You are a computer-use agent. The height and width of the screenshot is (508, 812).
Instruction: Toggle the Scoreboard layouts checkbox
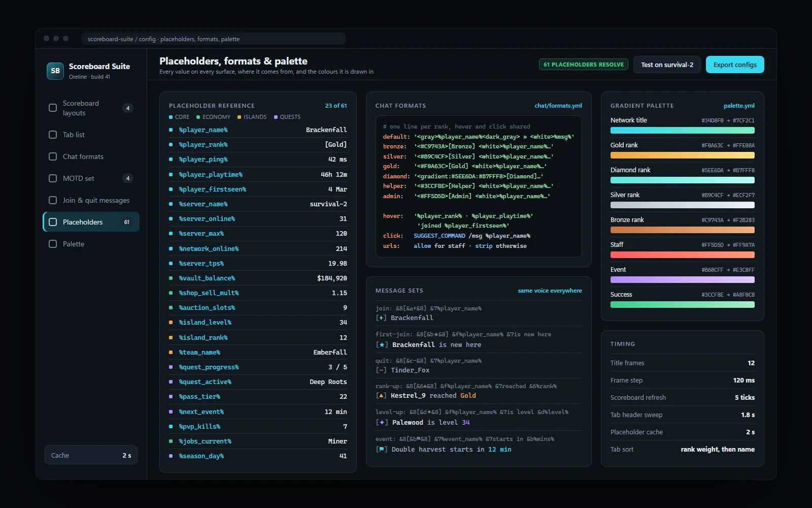[x=53, y=108]
